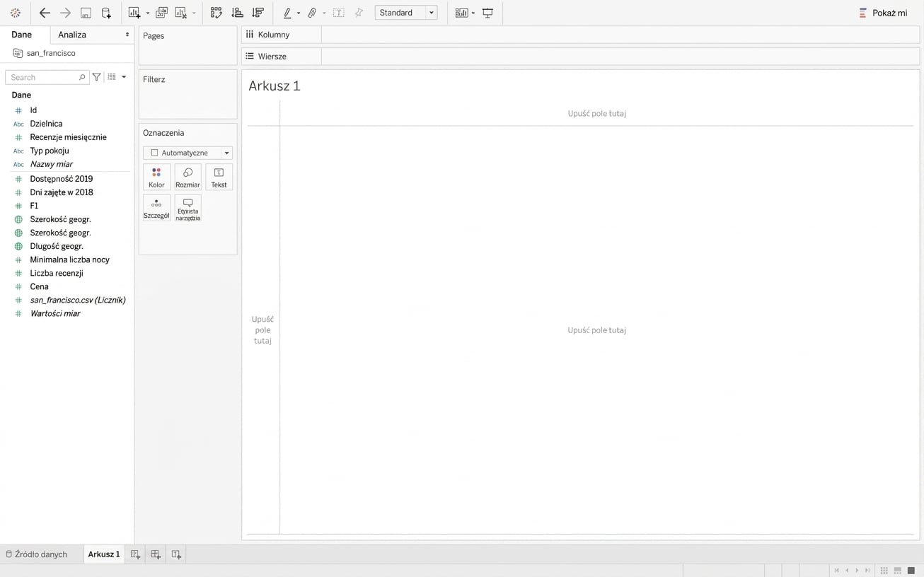This screenshot has height=577, width=924.
Task: Select the Highlight pen tool
Action: pyautogui.click(x=287, y=13)
